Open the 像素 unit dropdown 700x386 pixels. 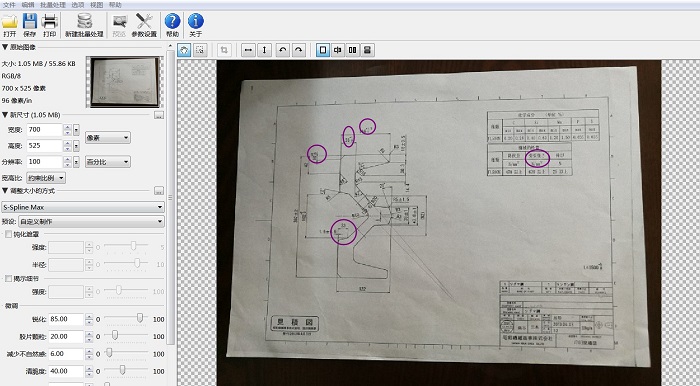108,138
